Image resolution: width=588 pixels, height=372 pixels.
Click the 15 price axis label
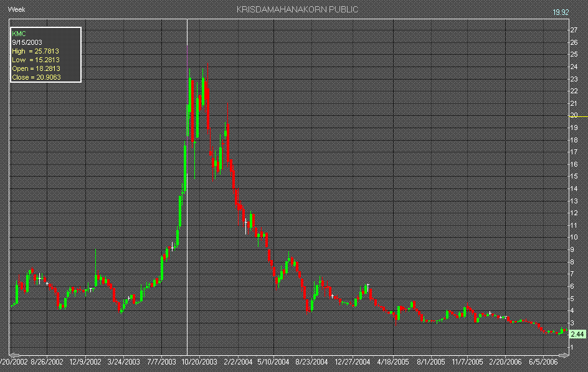(574, 176)
